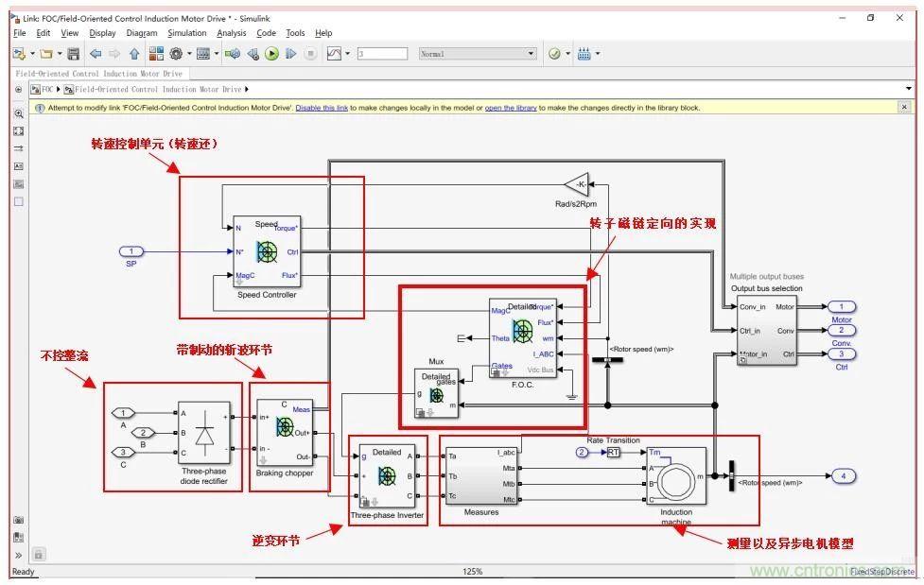Navigate back with the left arrow icon
Image resolution: width=924 pixels, height=585 pixels.
point(94,54)
